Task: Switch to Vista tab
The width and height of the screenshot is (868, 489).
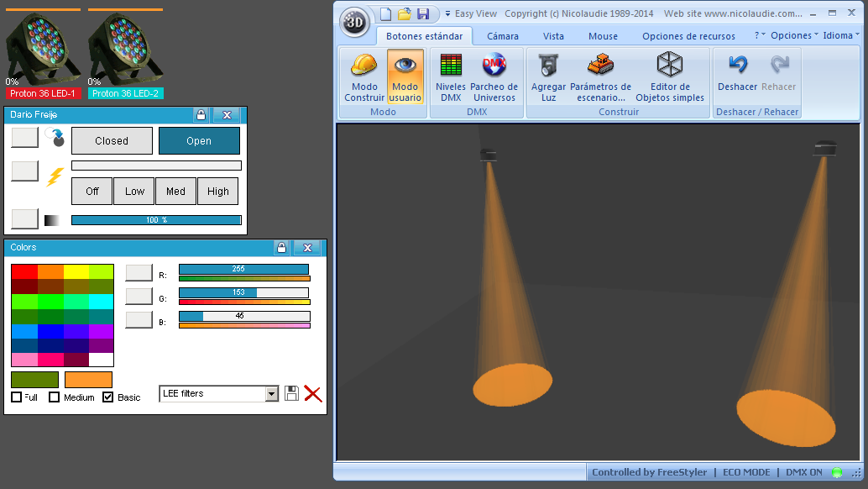Action: tap(553, 36)
